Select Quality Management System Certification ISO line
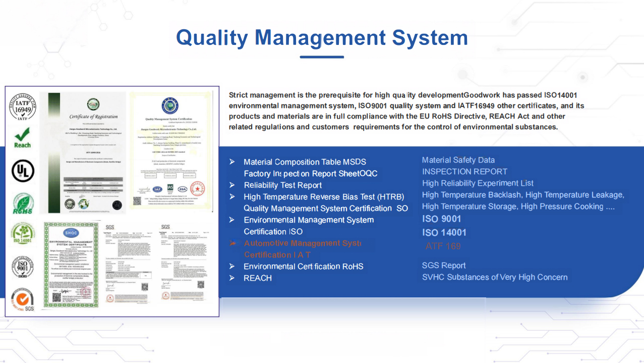The width and height of the screenshot is (644, 363). coord(326,209)
